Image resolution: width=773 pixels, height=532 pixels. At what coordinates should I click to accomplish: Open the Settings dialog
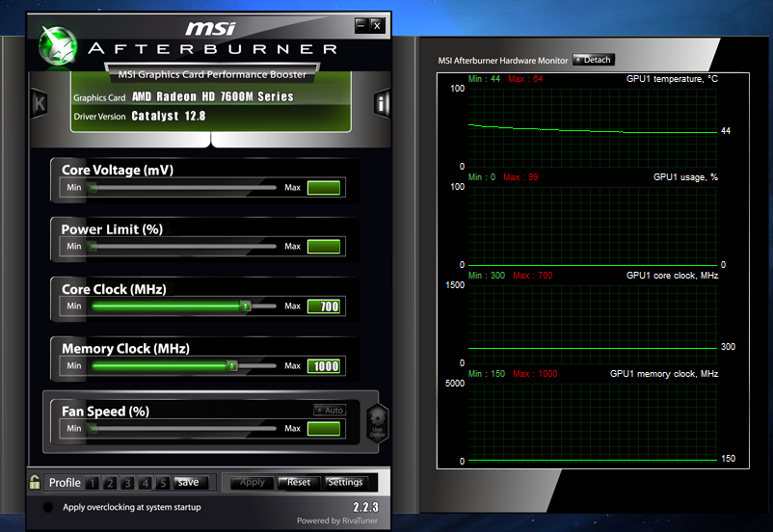(345, 482)
